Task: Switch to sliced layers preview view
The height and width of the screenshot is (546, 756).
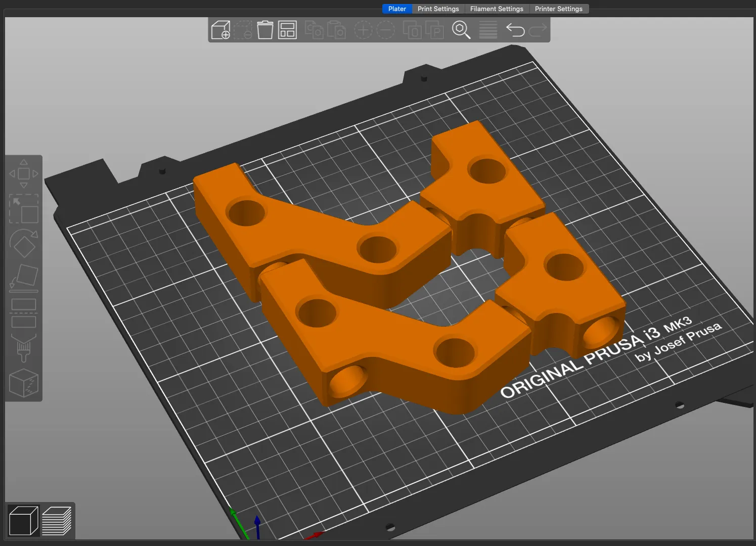Action: pos(57,520)
